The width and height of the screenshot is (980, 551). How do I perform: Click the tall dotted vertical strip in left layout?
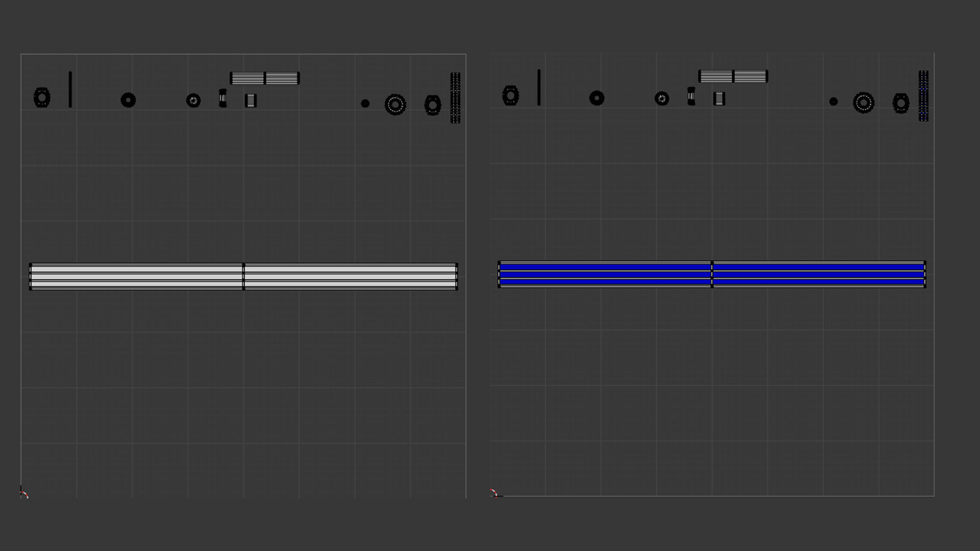[x=455, y=98]
